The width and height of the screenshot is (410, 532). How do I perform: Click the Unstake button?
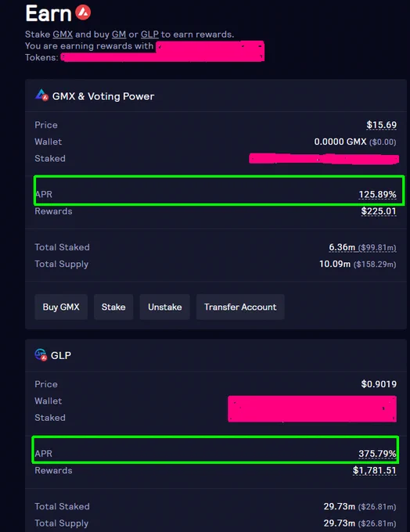tap(164, 307)
